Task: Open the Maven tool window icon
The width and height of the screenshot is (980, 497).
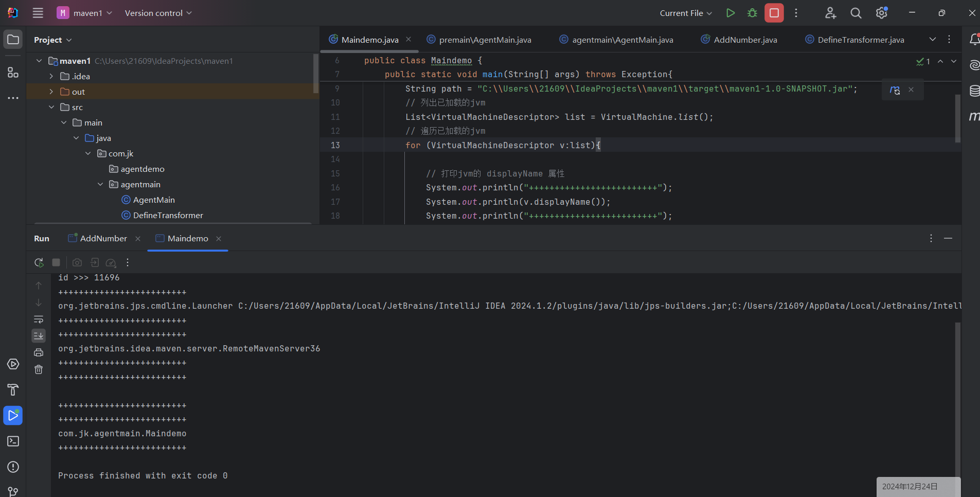Action: coord(974,117)
